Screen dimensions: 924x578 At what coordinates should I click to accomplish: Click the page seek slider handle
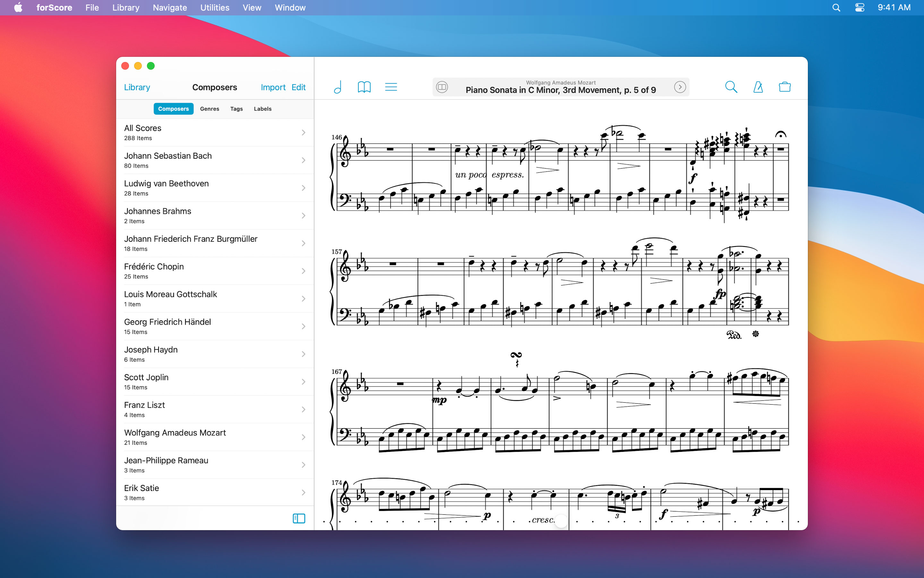(x=561, y=521)
